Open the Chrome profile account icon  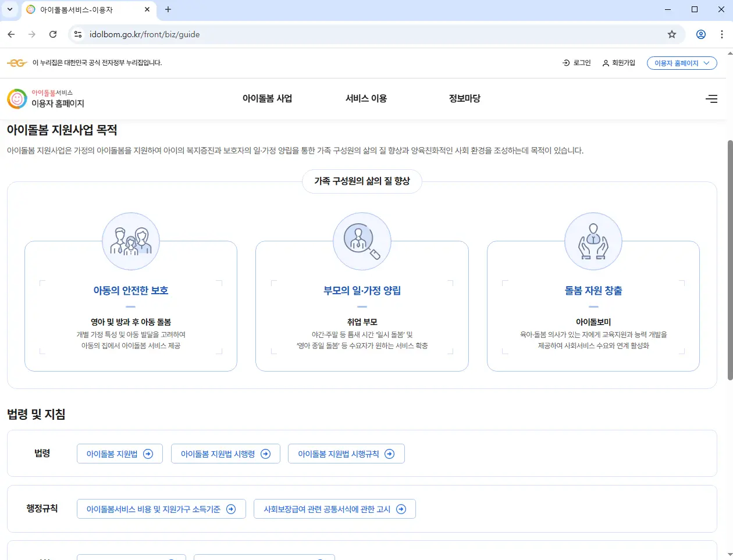(700, 34)
